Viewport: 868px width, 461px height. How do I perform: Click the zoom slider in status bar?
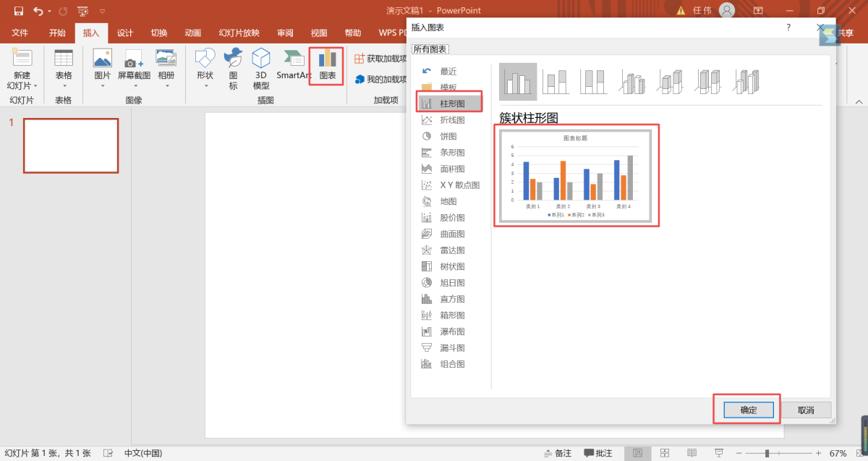point(767,453)
